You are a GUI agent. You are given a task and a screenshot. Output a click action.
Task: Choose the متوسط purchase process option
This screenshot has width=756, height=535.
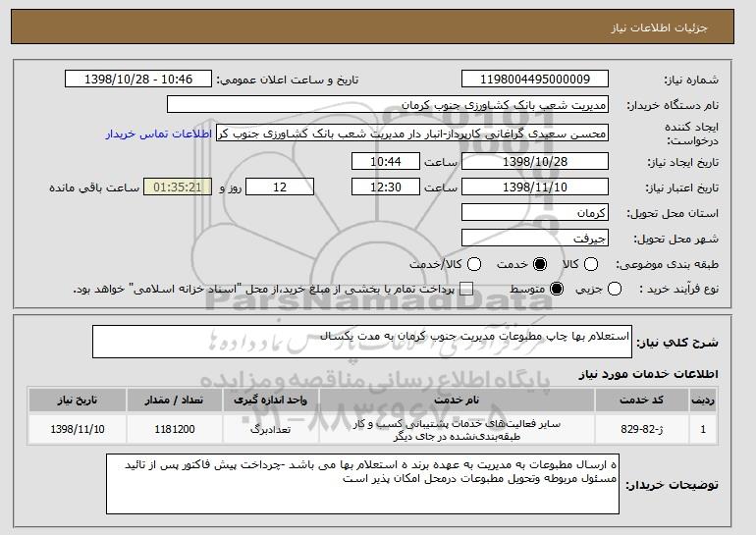[557, 290]
